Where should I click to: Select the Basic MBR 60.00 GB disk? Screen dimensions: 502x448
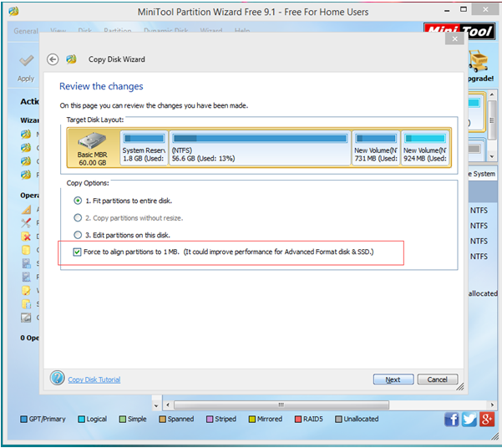(93, 148)
